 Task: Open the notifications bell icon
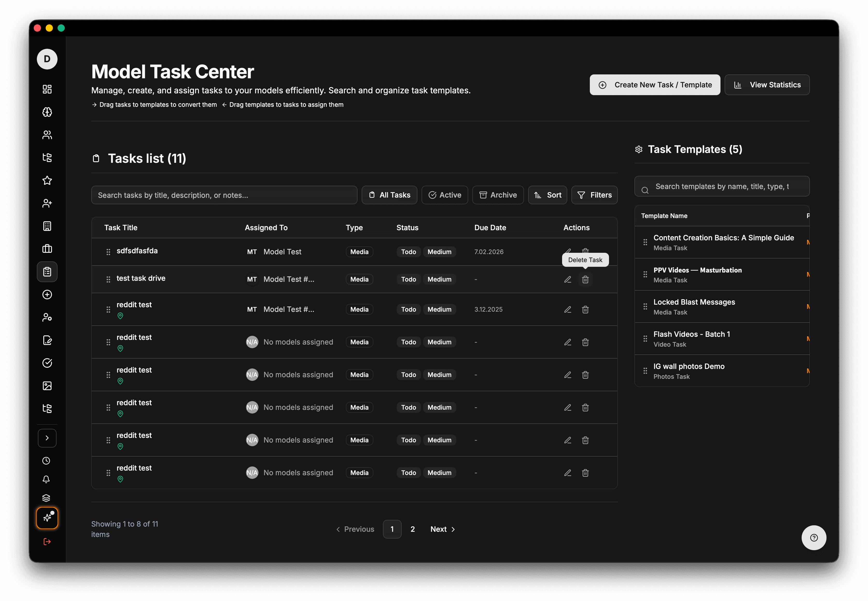click(x=46, y=479)
